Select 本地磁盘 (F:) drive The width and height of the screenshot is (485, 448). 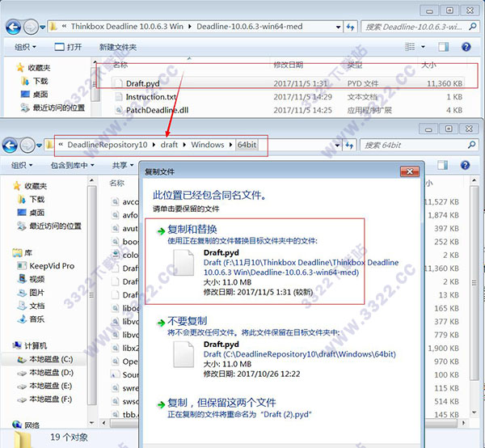(51, 399)
